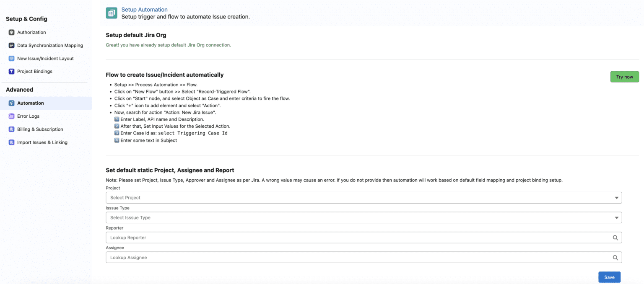
Task: Expand the Select Isssue Type dropdown
Action: click(361, 217)
